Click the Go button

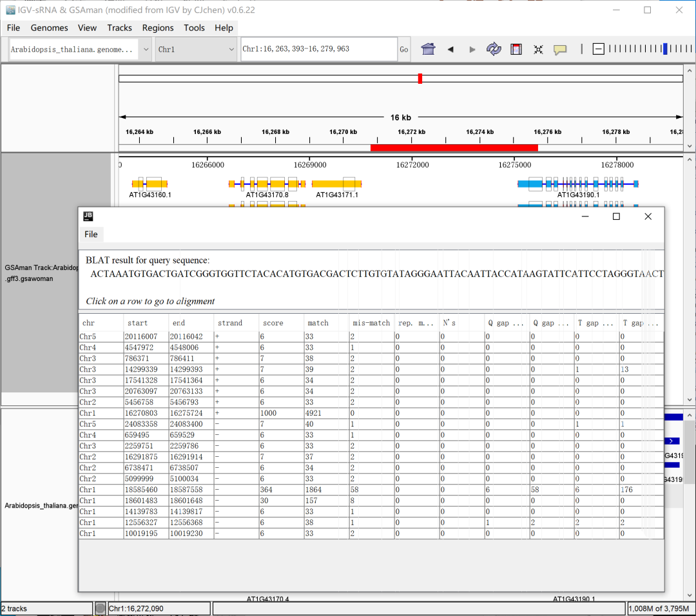point(404,50)
